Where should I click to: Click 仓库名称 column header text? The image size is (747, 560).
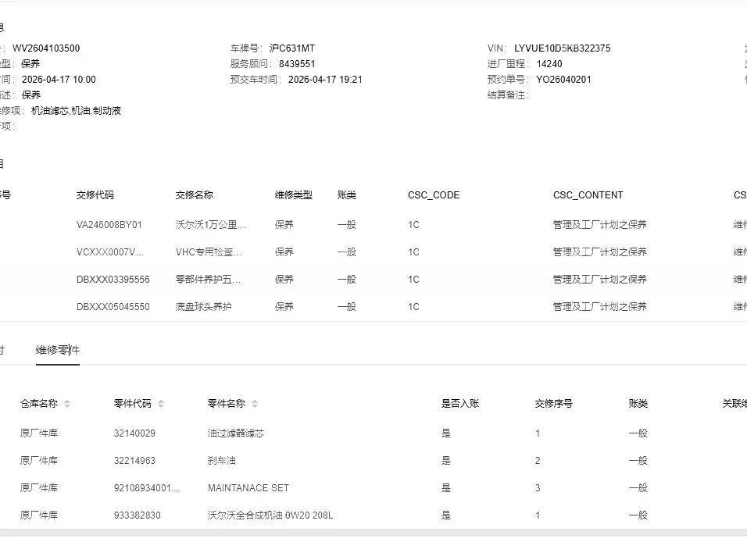coord(39,404)
